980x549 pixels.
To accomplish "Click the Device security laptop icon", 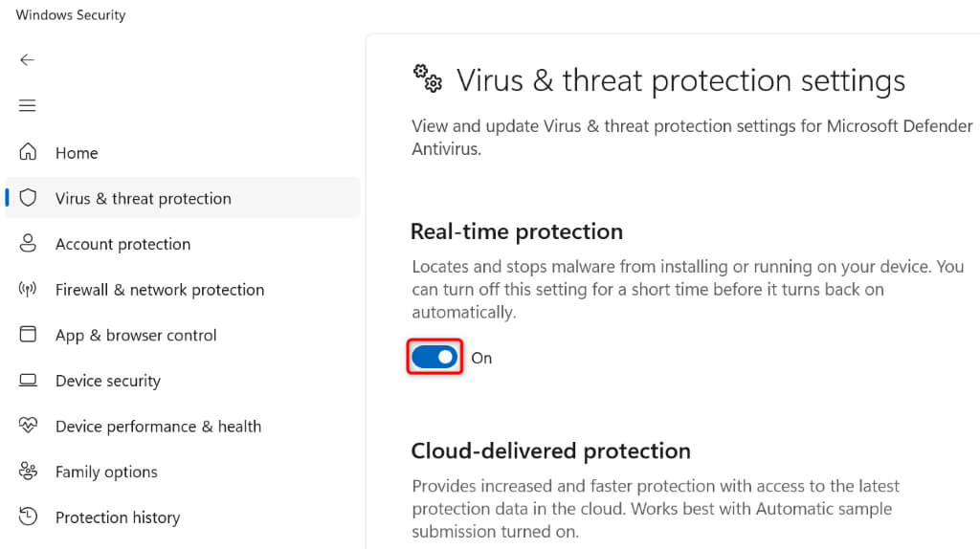I will click(29, 381).
